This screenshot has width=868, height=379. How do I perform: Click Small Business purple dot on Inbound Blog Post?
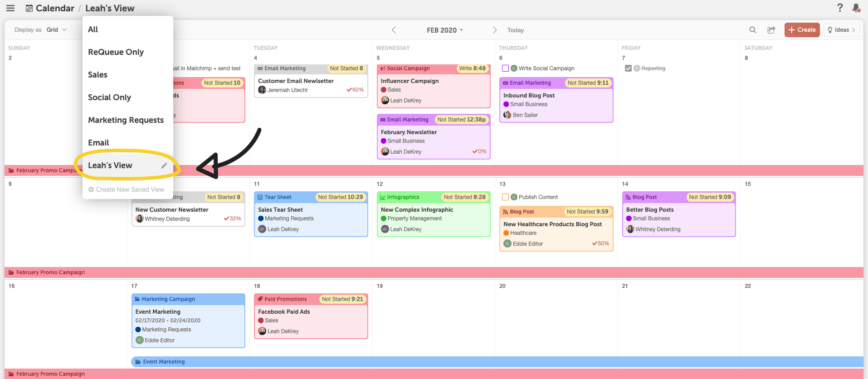click(506, 104)
